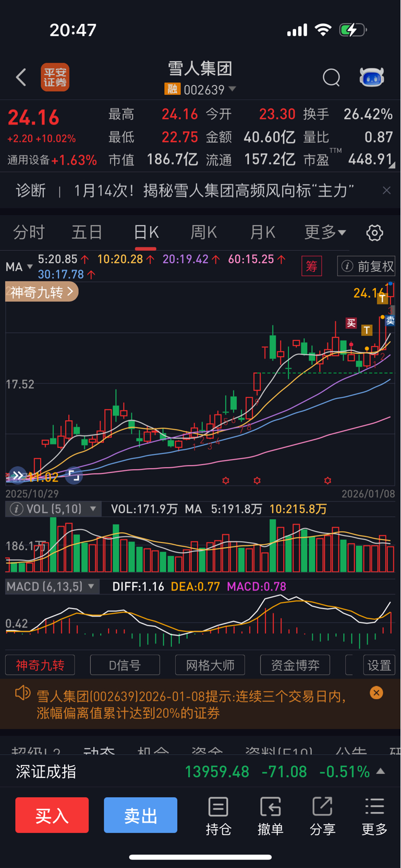Viewport: 401px width, 868px height.
Task: Tap the VOL:171.9万 readout
Action: pyautogui.click(x=144, y=509)
